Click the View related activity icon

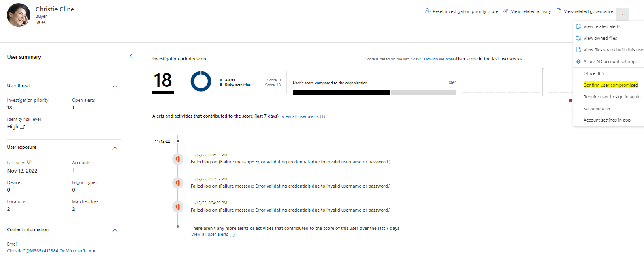pyautogui.click(x=506, y=11)
